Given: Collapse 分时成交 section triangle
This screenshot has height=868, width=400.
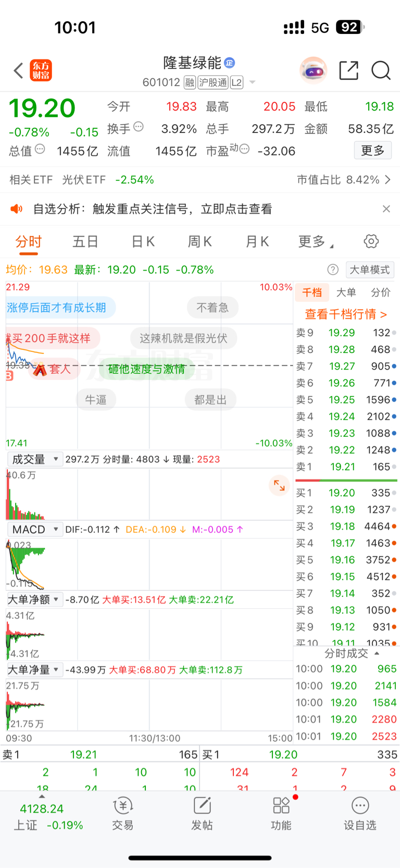Looking at the screenshot, I should [377, 653].
